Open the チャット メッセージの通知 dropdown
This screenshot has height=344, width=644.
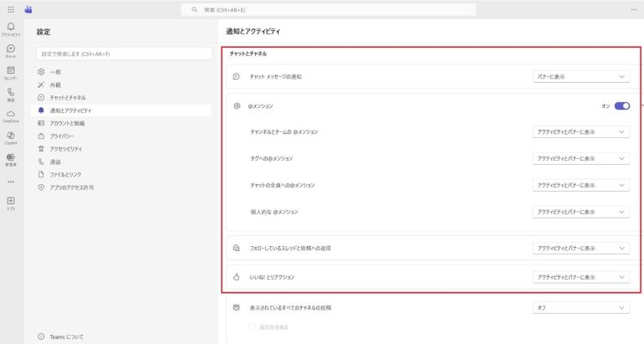581,77
